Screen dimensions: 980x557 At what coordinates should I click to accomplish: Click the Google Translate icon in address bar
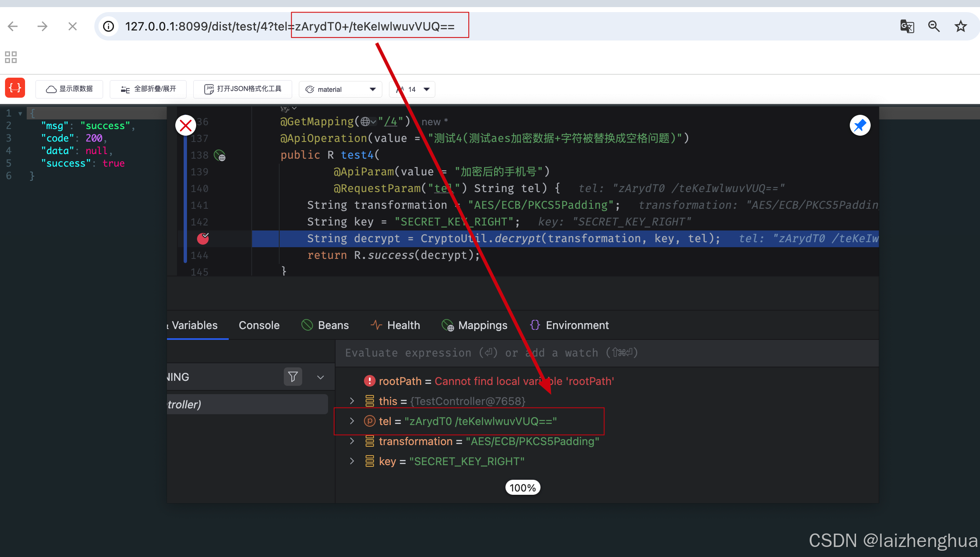907,26
